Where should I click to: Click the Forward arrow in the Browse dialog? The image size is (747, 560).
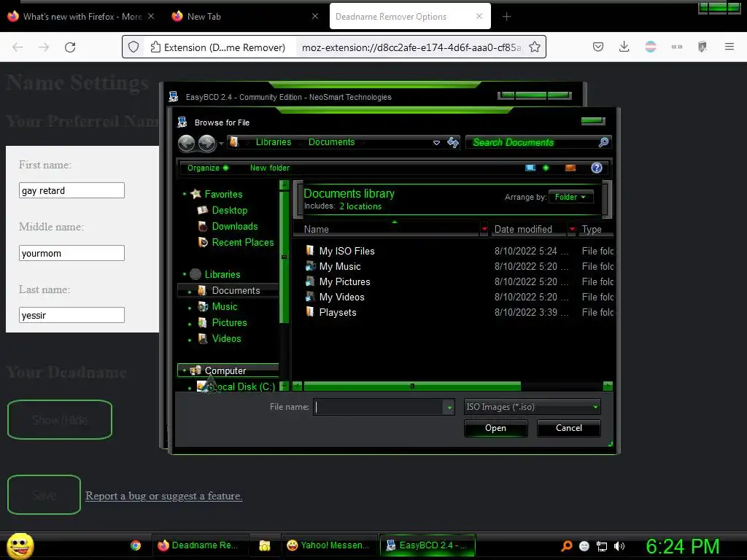pos(206,143)
